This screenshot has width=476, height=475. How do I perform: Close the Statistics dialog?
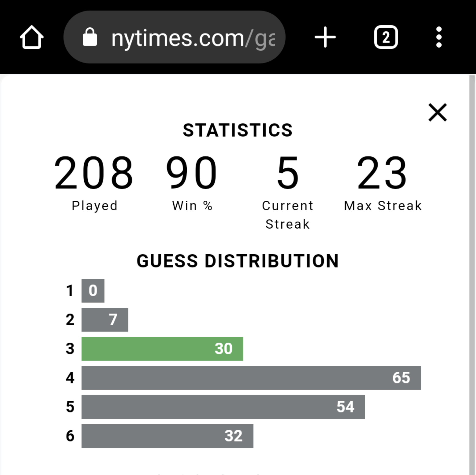(x=437, y=112)
